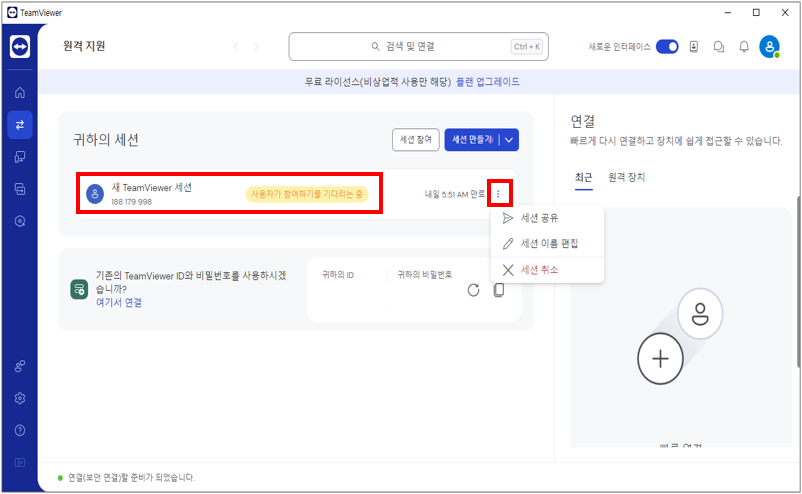Click the TeamViewer logo in sidebar

20,47
